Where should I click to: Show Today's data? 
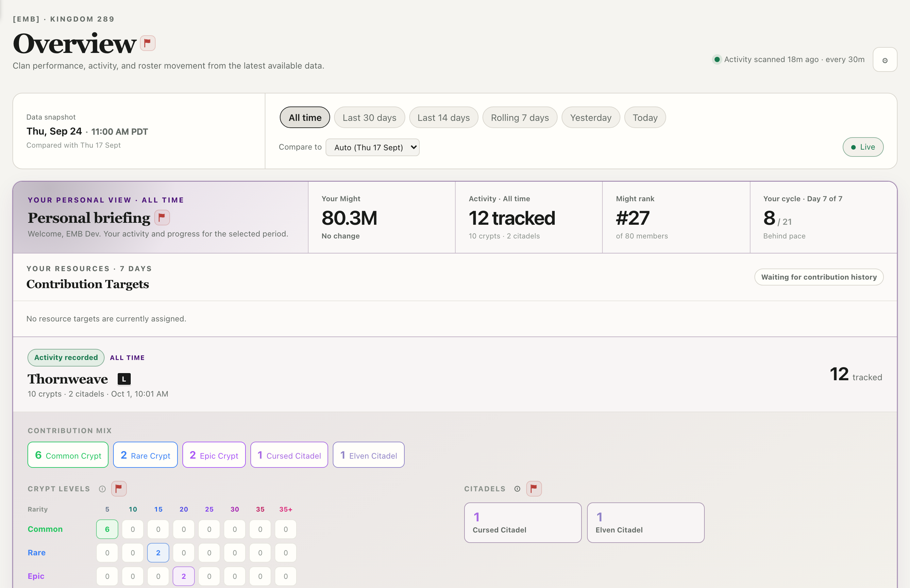[x=645, y=118]
